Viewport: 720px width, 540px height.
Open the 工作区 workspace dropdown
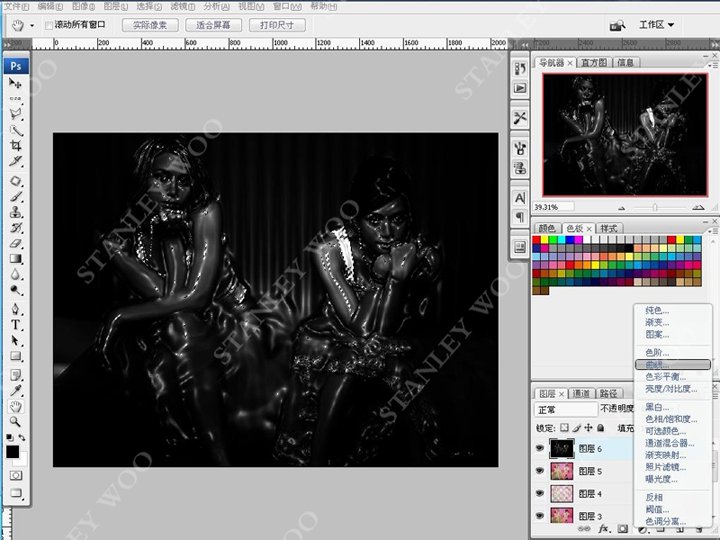pyautogui.click(x=657, y=25)
